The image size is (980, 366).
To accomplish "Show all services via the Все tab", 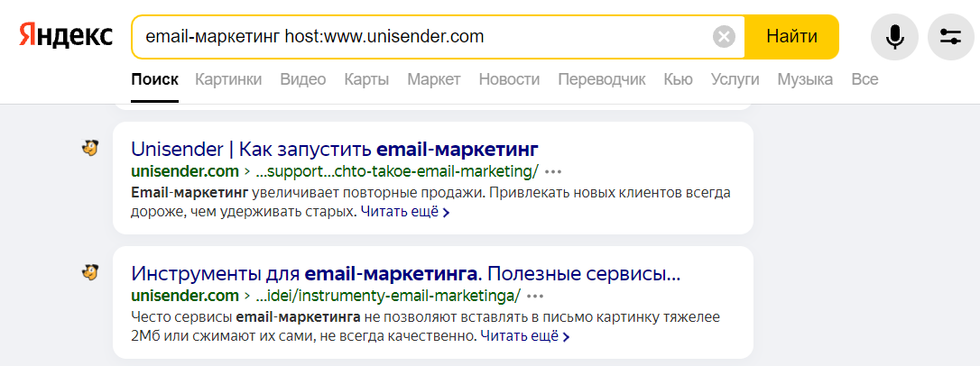I will click(x=864, y=79).
